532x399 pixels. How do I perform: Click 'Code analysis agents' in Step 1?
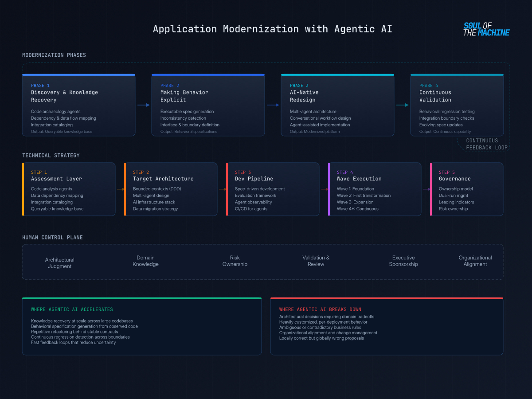tap(51, 189)
